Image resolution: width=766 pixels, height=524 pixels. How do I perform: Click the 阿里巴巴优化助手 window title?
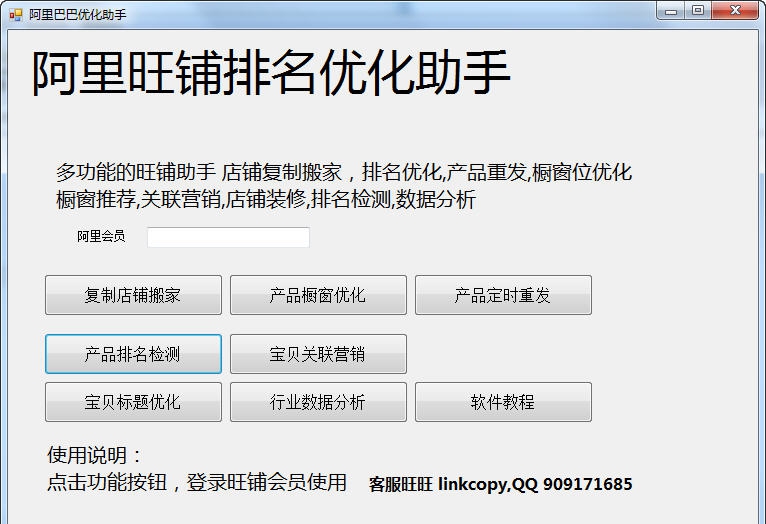pos(77,15)
